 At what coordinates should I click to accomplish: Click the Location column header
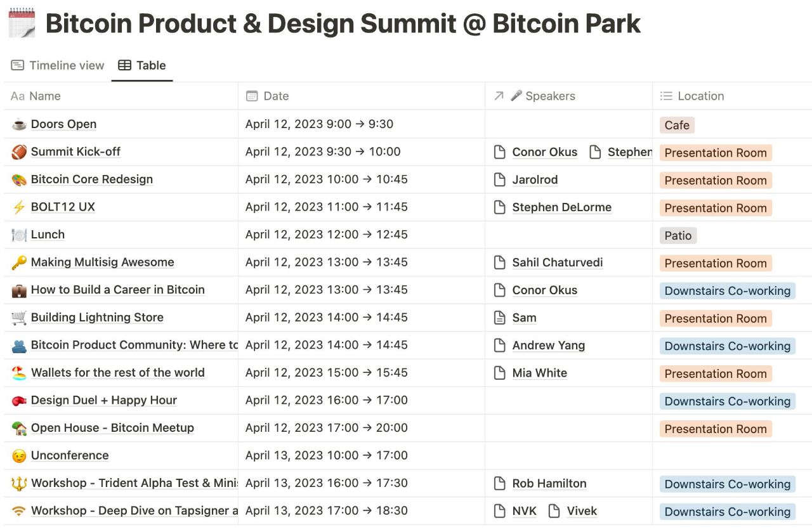click(x=691, y=96)
